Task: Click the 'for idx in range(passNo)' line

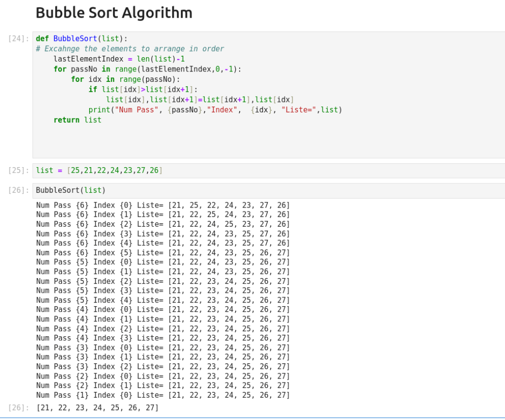Action: 126,79
